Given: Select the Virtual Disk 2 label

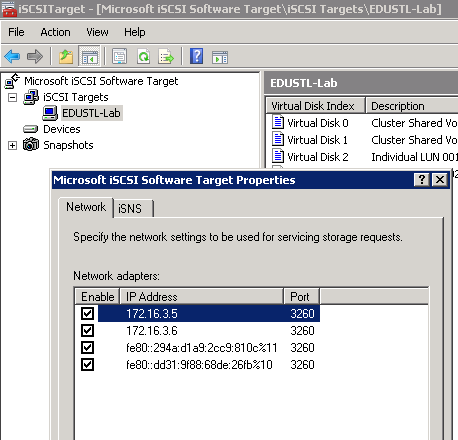Looking at the screenshot, I should point(318,157).
